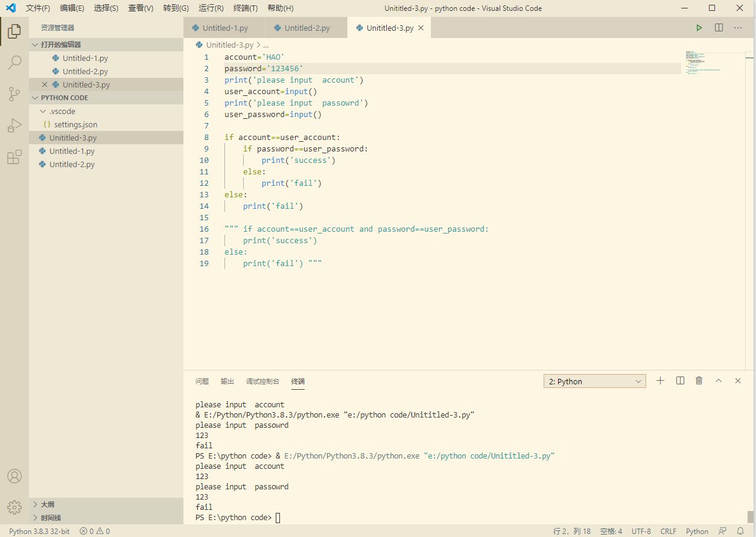The height and width of the screenshot is (537, 756).
Task: Create a new terminal with plus icon
Action: coord(661,381)
